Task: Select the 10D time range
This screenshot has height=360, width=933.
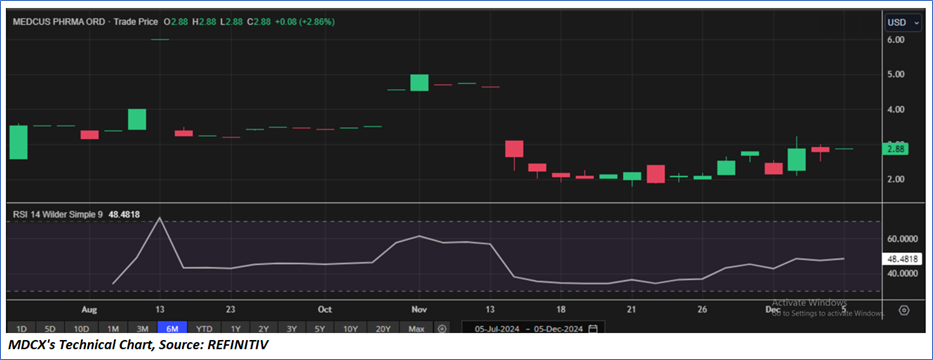Action: click(82, 328)
